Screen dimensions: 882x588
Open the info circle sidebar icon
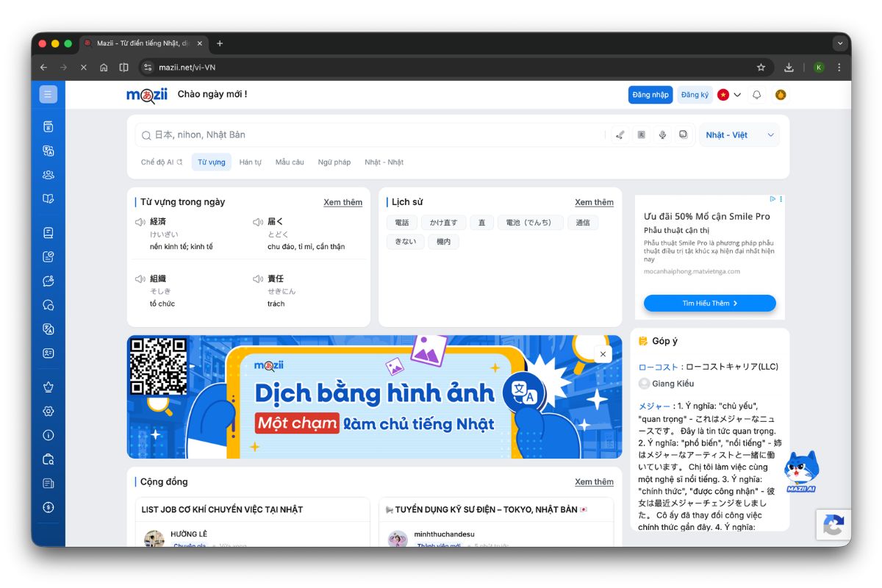coord(48,435)
